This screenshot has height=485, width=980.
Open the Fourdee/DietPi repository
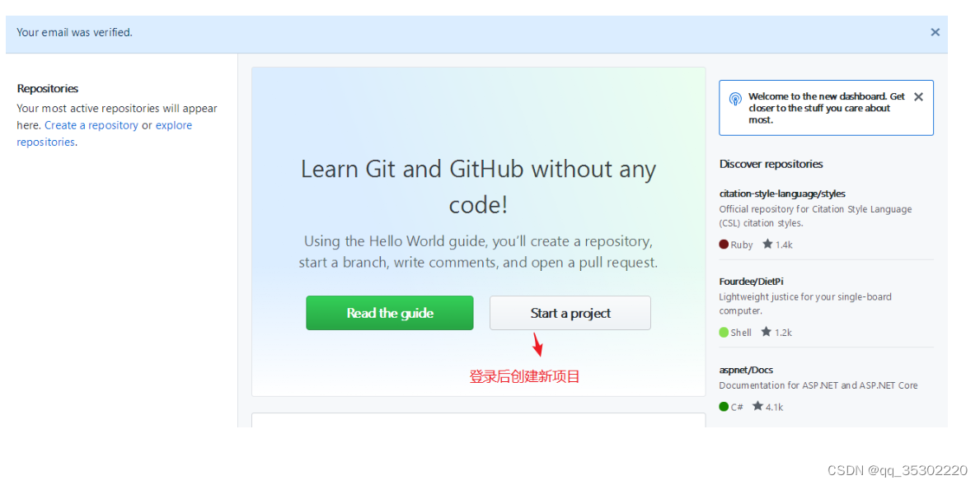(x=751, y=282)
